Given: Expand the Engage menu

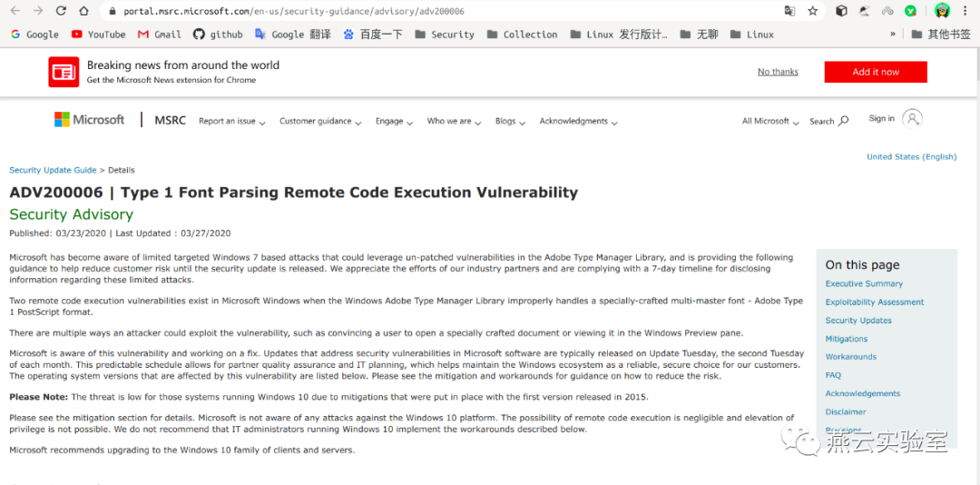Looking at the screenshot, I should click(x=394, y=122).
